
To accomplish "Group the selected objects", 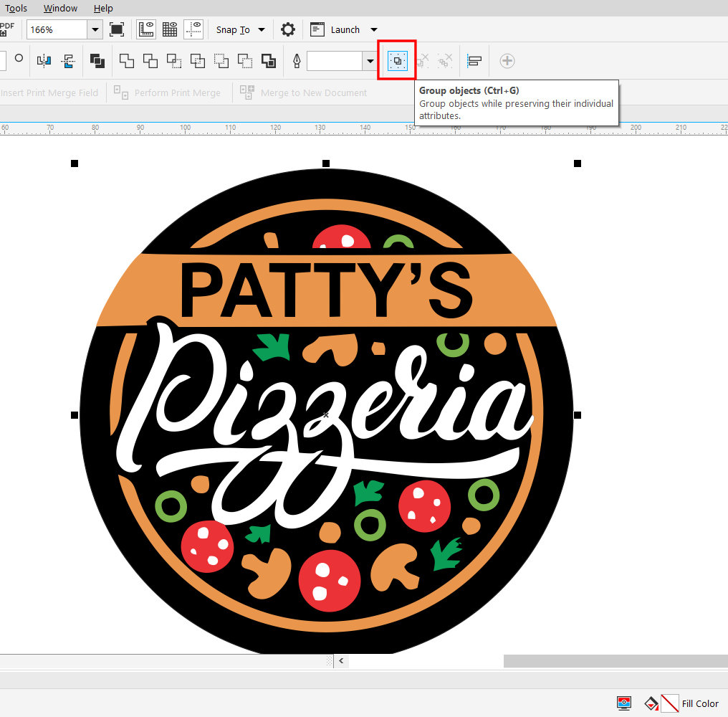I will [396, 61].
